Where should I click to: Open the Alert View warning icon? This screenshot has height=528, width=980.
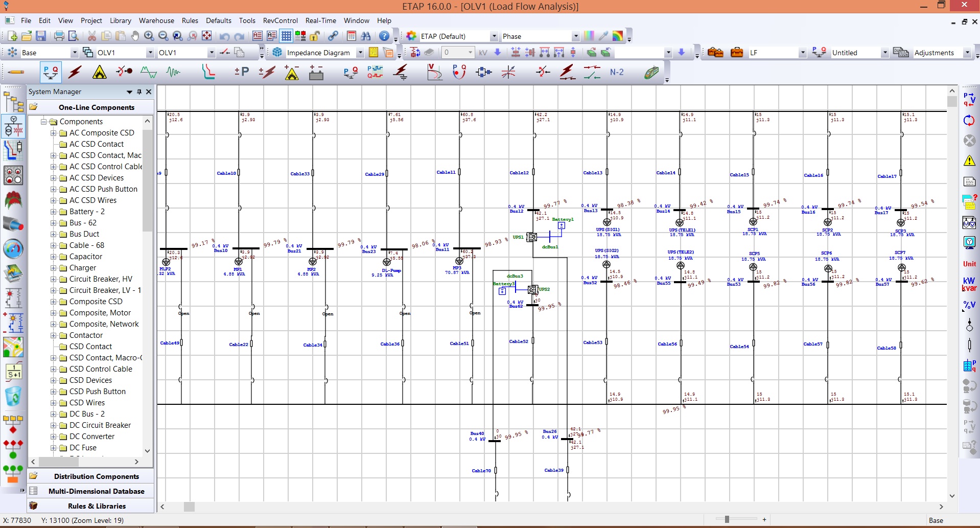[969, 161]
